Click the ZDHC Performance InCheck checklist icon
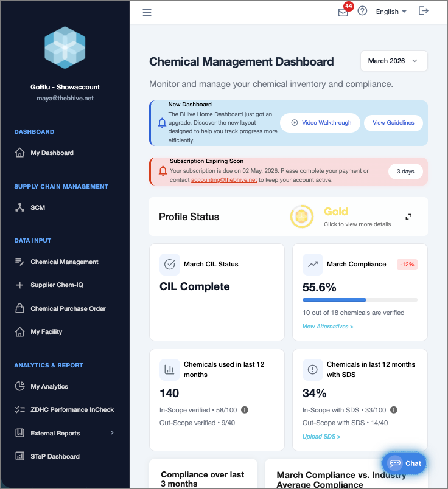448x489 pixels. pos(19,409)
